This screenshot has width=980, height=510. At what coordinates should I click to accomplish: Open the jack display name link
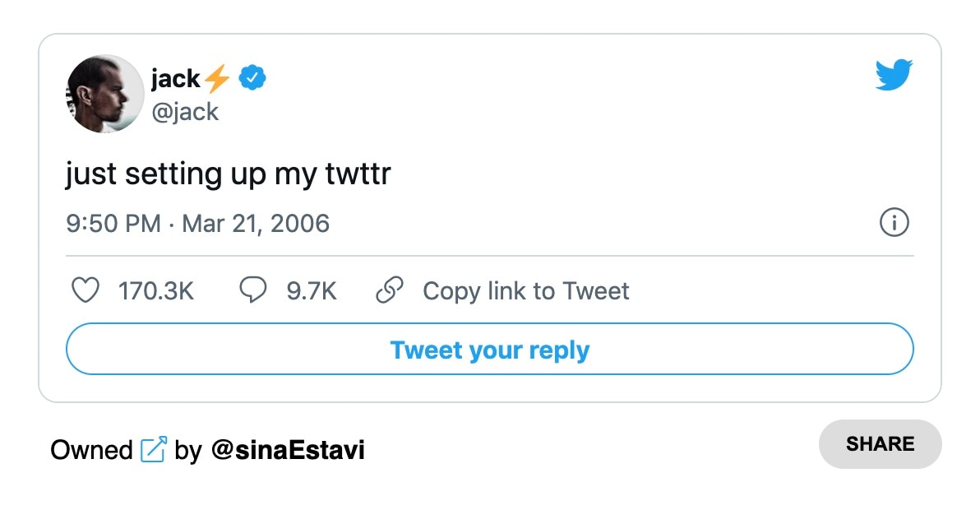[x=175, y=79]
